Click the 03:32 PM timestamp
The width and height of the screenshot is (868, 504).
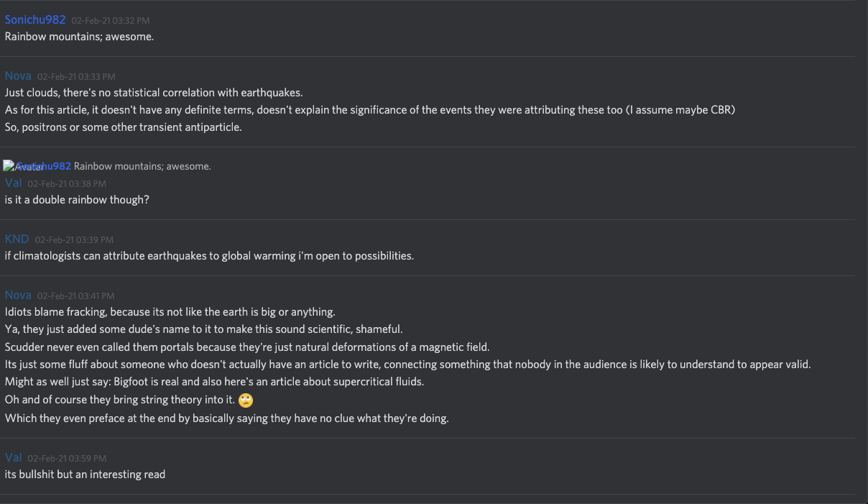(111, 21)
